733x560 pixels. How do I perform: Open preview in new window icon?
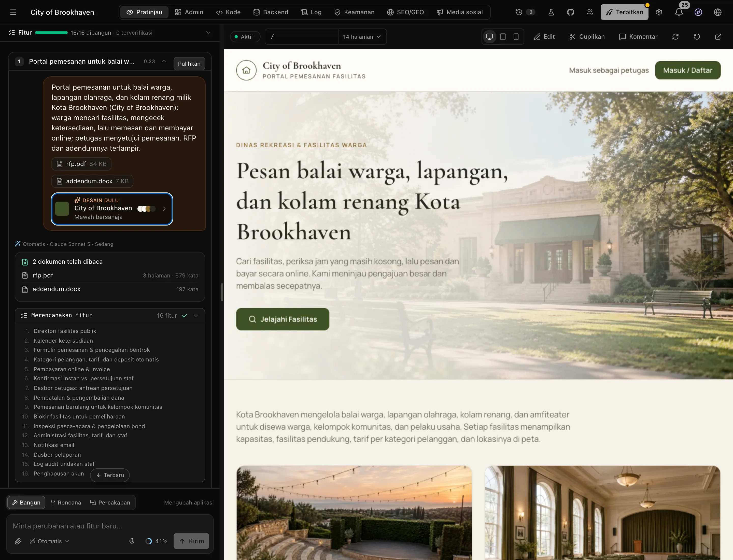click(718, 37)
